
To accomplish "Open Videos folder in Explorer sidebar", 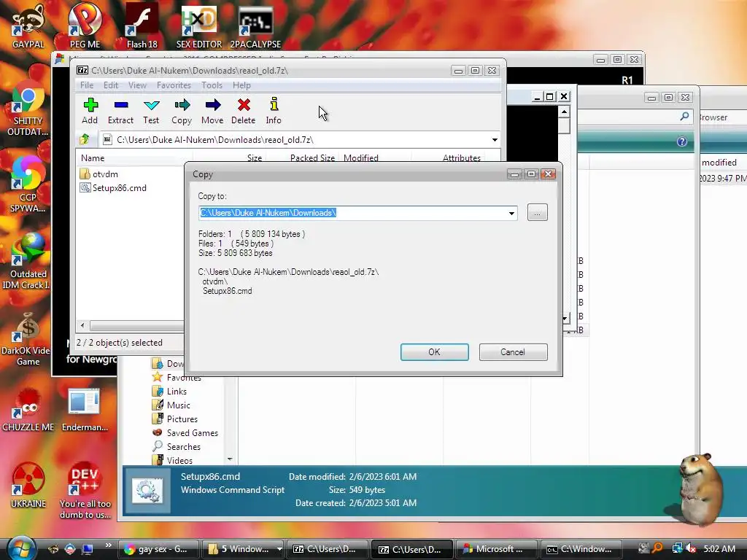I will click(x=172, y=460).
